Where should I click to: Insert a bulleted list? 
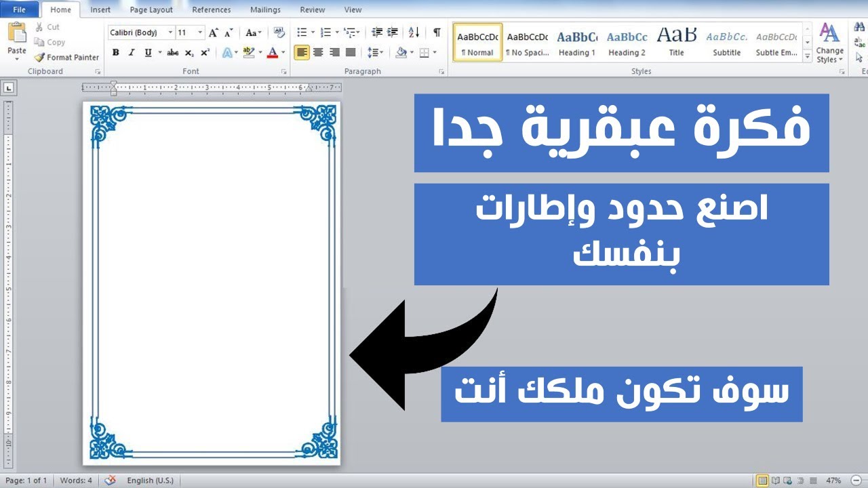coord(302,33)
